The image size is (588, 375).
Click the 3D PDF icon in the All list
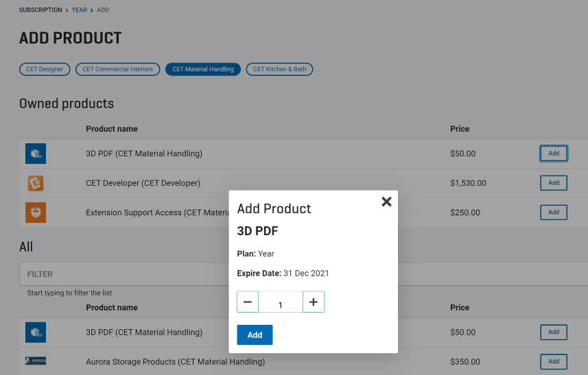[36, 332]
